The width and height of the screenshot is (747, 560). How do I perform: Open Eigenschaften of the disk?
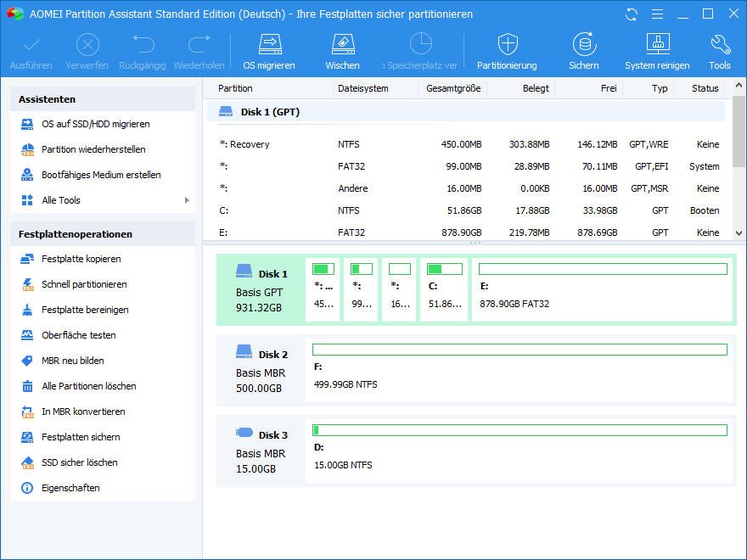tap(70, 488)
